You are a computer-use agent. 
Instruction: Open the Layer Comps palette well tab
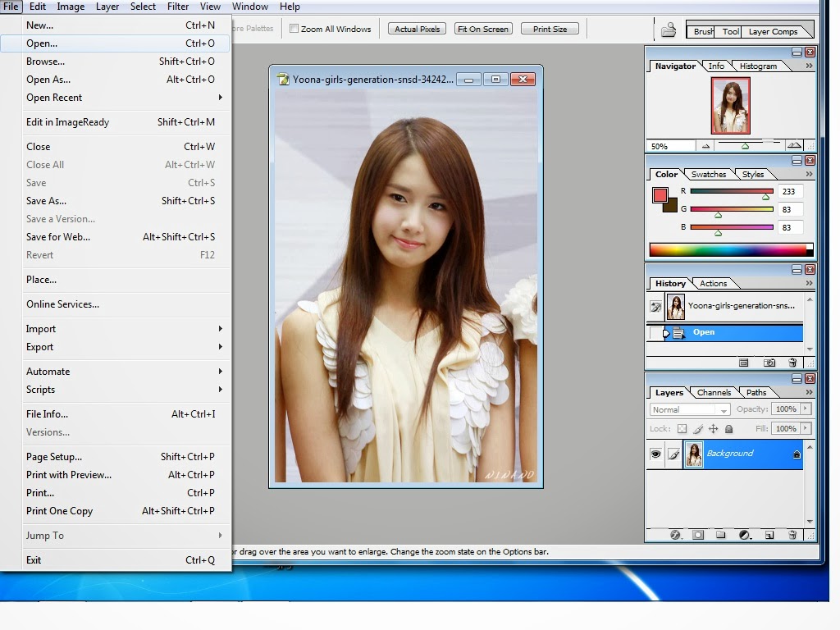(773, 32)
